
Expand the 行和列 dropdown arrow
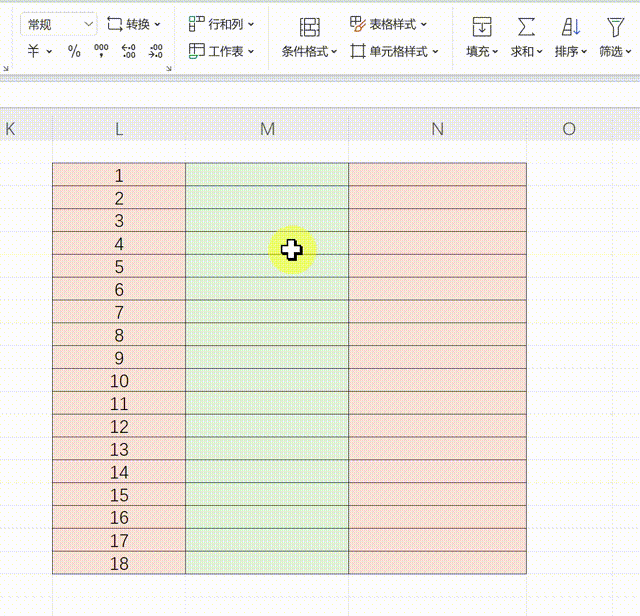click(x=251, y=24)
